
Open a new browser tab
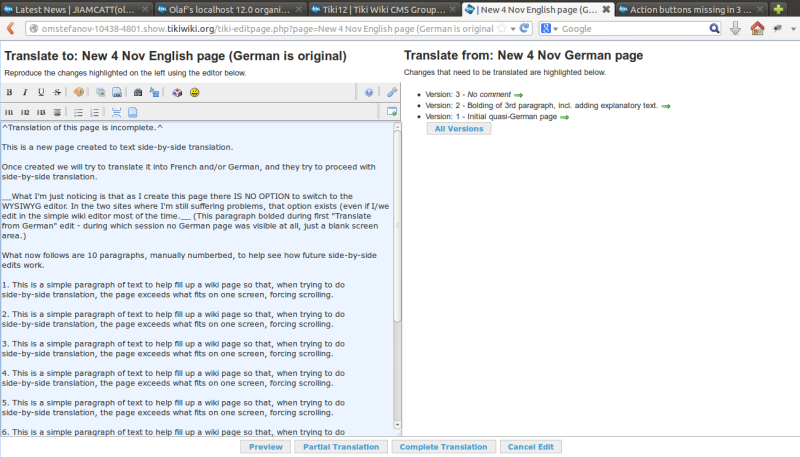(x=778, y=9)
